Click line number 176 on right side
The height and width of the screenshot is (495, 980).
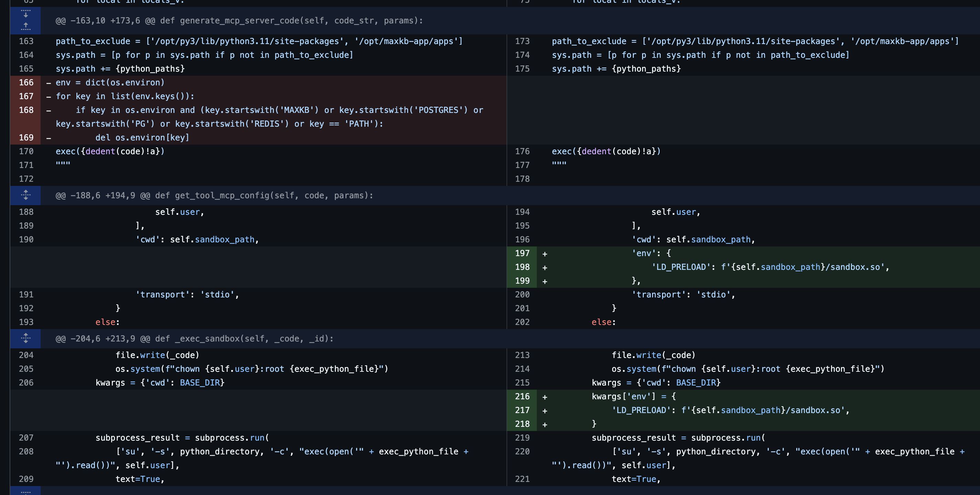[522, 151]
